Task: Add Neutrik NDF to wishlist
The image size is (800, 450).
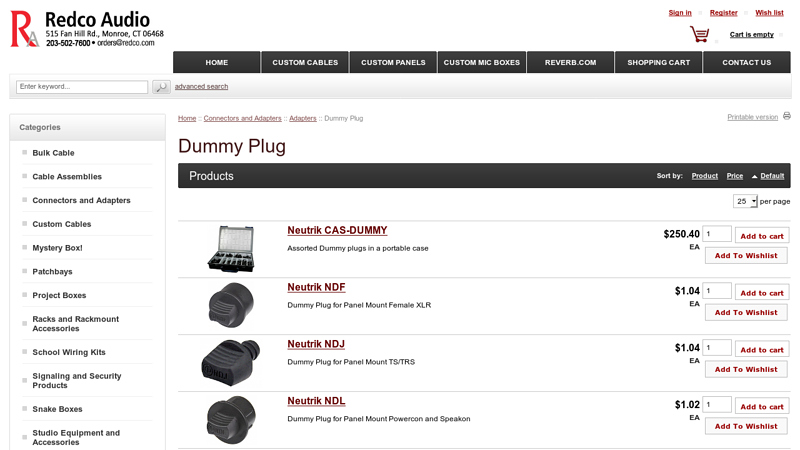Action: click(746, 312)
